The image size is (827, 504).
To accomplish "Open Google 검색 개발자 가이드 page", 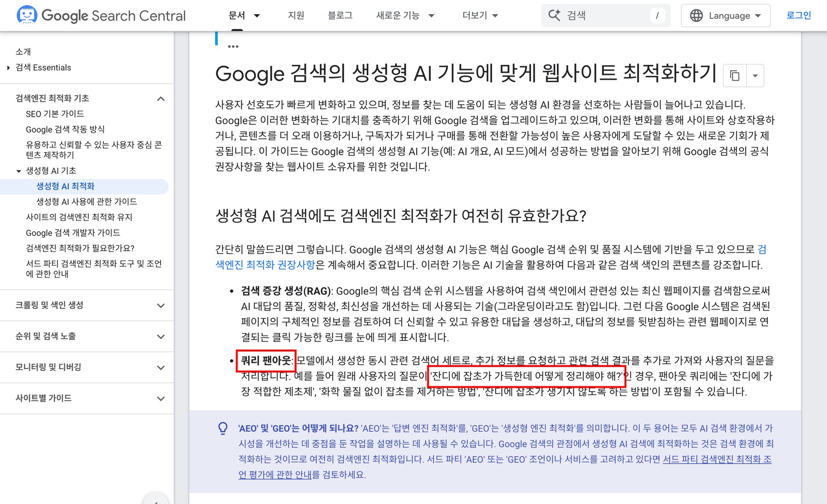I will click(73, 233).
